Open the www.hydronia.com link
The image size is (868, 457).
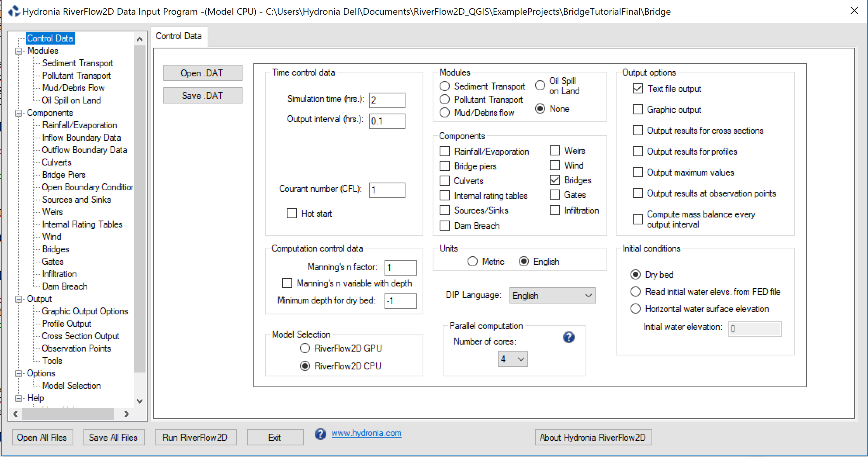(x=366, y=433)
